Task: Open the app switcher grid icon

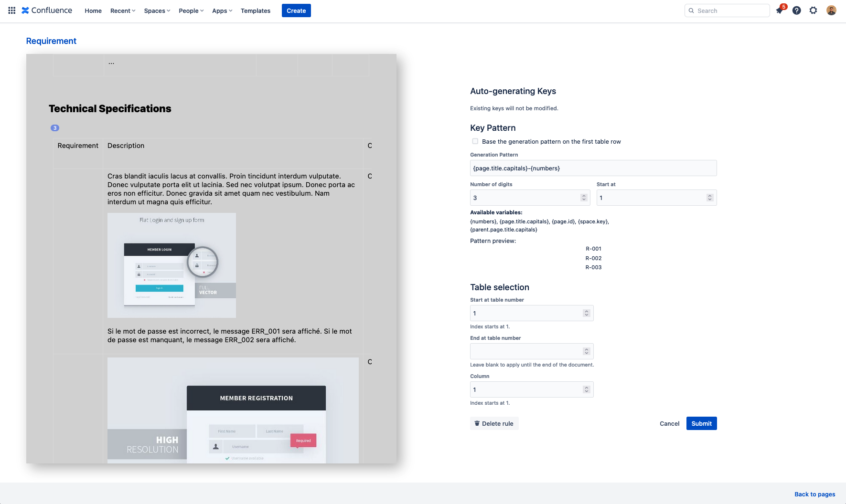Action: coord(12,10)
